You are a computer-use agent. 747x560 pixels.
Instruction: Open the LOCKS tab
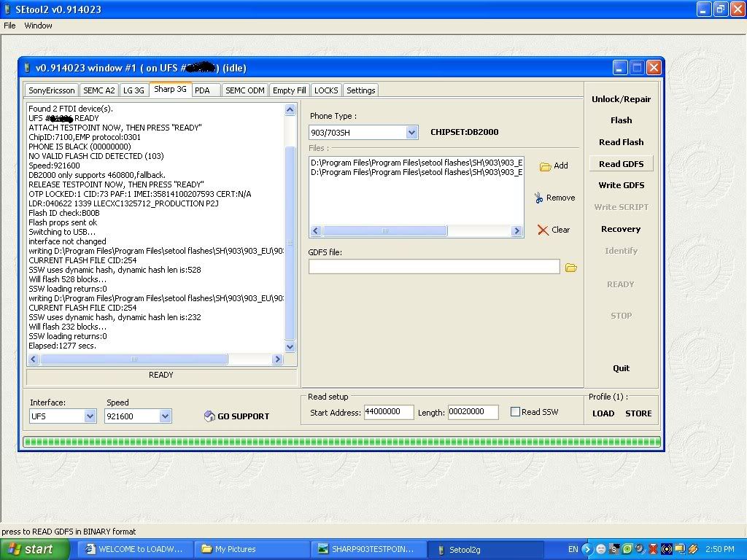pos(326,90)
